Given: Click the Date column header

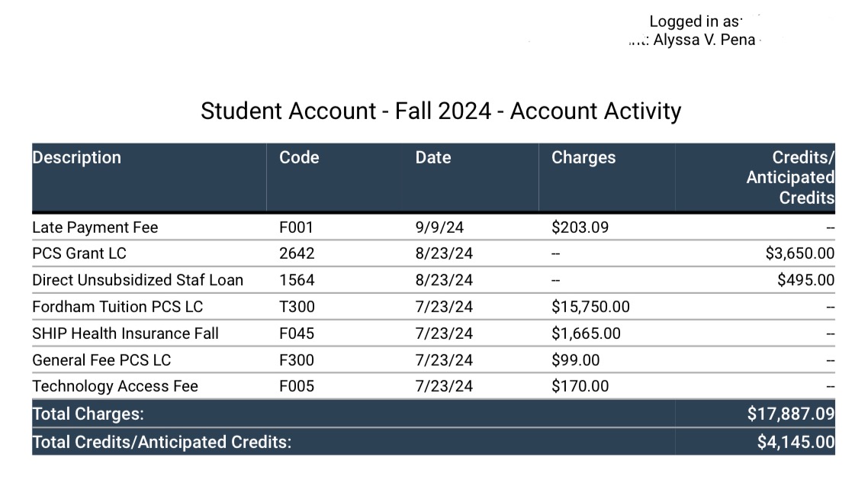Looking at the screenshot, I should [433, 158].
